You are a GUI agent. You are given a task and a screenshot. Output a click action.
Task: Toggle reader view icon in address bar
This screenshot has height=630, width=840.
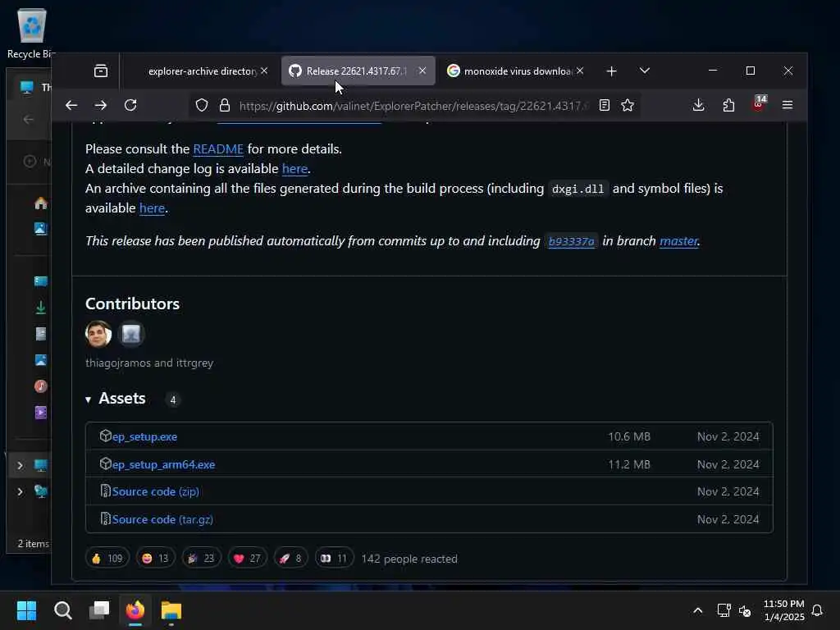[x=605, y=105]
